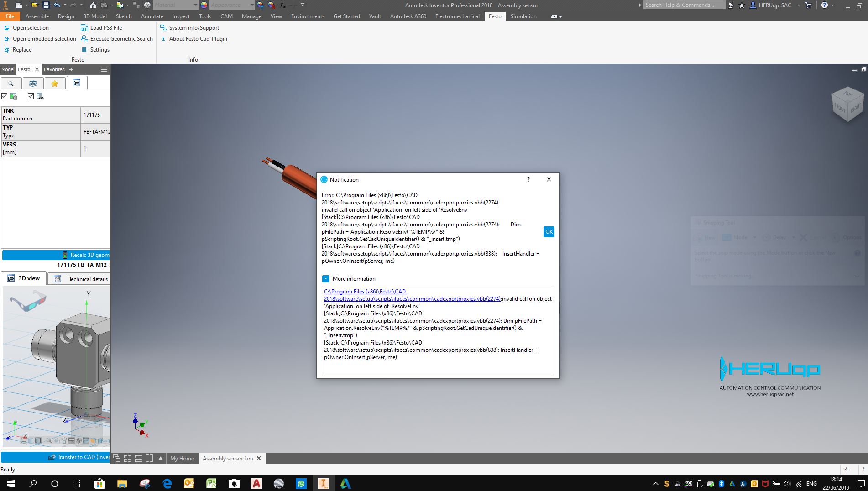Select the 3D view tab
Viewport: 868px width, 491px height.
pos(24,278)
